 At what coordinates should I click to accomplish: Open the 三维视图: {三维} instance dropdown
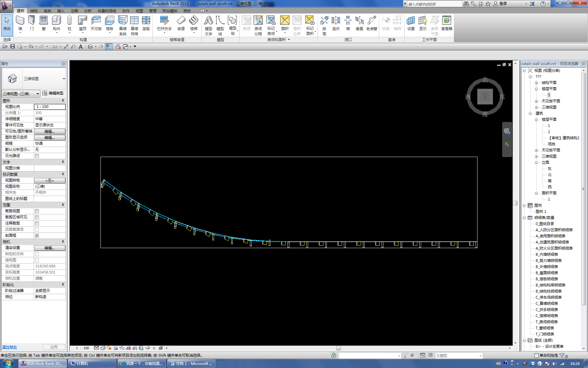[21, 94]
